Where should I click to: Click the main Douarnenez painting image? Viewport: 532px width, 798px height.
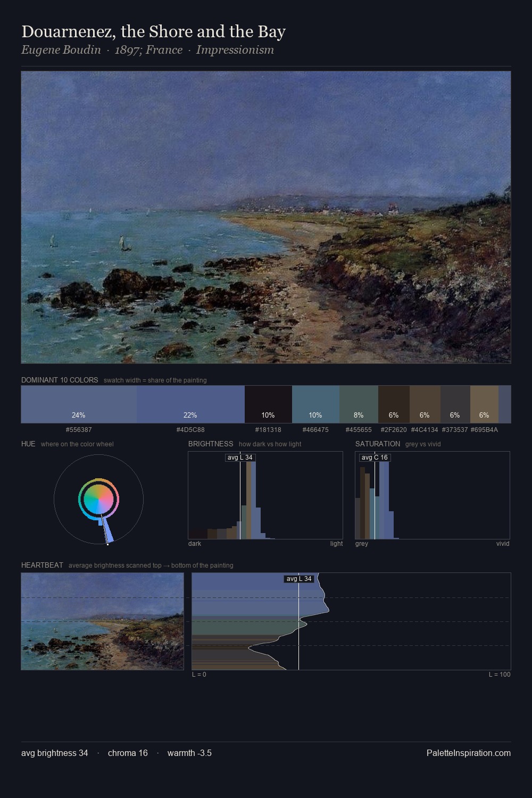coord(266,218)
